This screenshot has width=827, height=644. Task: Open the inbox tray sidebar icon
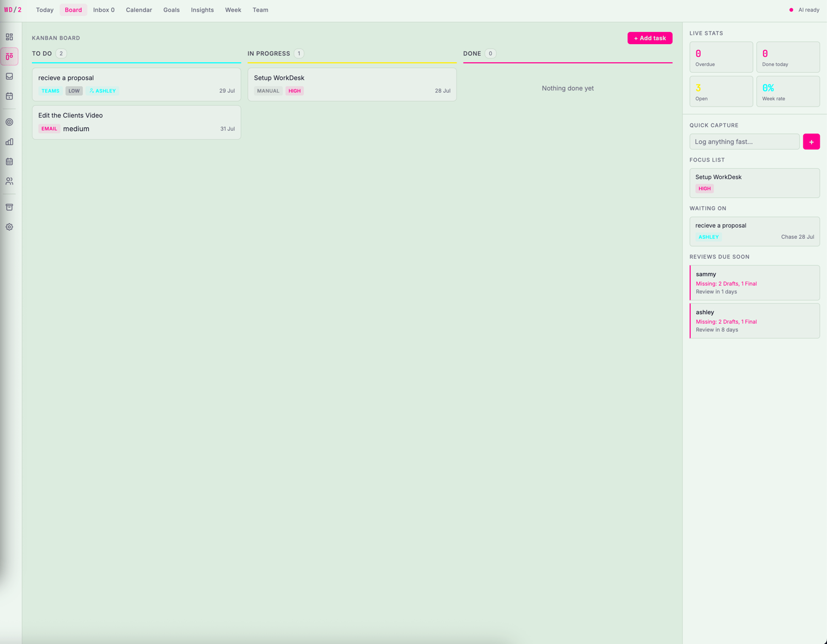[9, 76]
